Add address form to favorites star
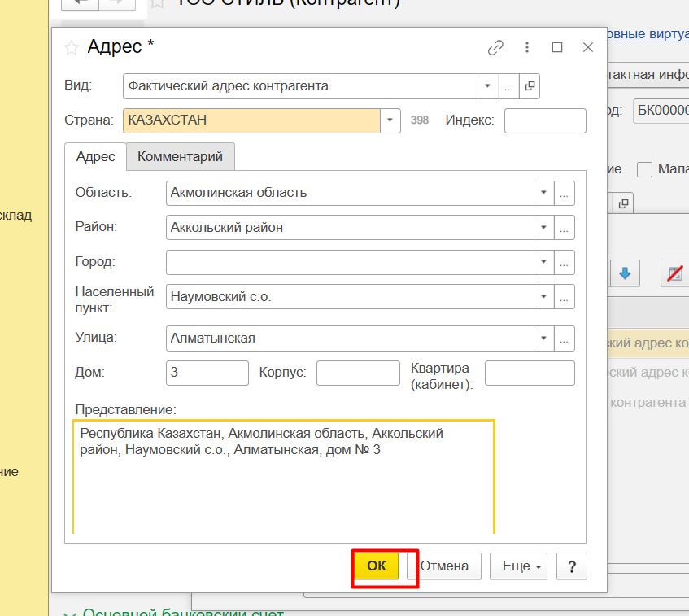 coord(72,47)
